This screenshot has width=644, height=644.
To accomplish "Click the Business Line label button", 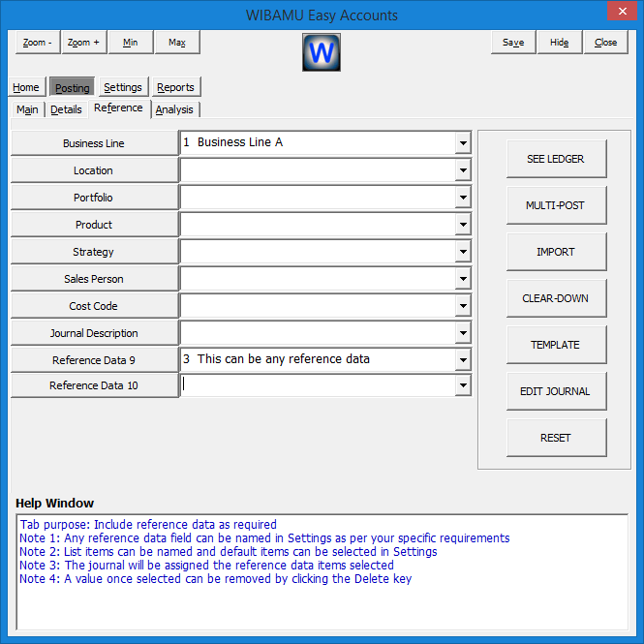I will click(94, 143).
